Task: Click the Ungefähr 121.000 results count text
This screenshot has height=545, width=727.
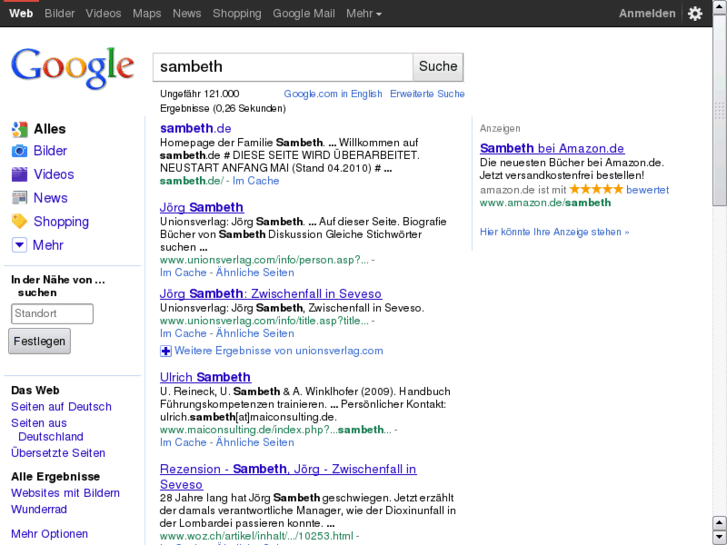Action: tap(199, 94)
